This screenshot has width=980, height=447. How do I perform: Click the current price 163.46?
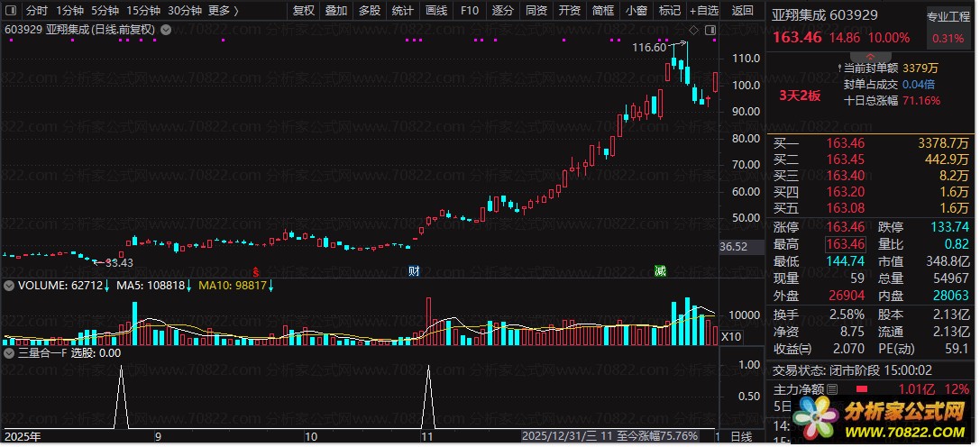coord(798,38)
